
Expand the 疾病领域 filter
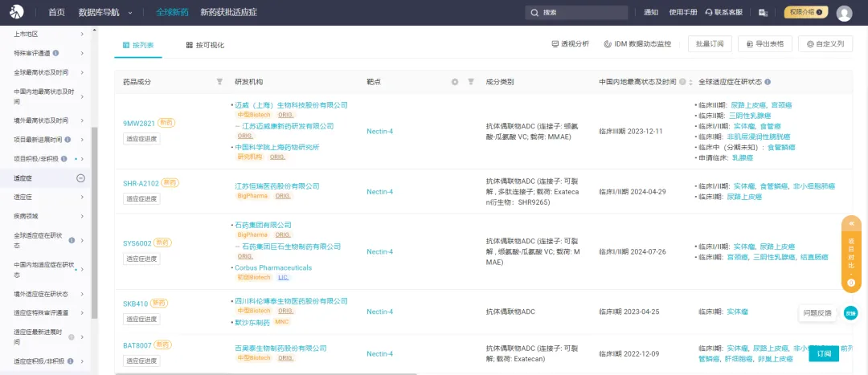(x=80, y=216)
